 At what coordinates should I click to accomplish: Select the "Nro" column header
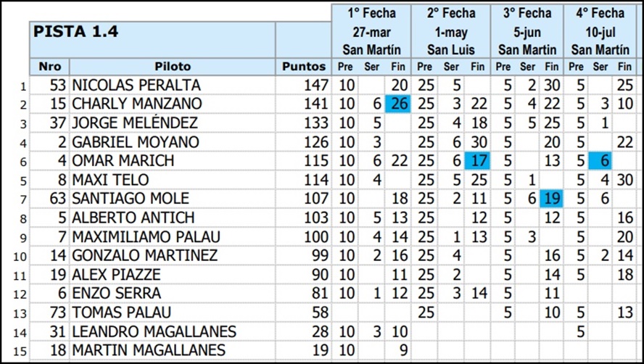tap(49, 67)
